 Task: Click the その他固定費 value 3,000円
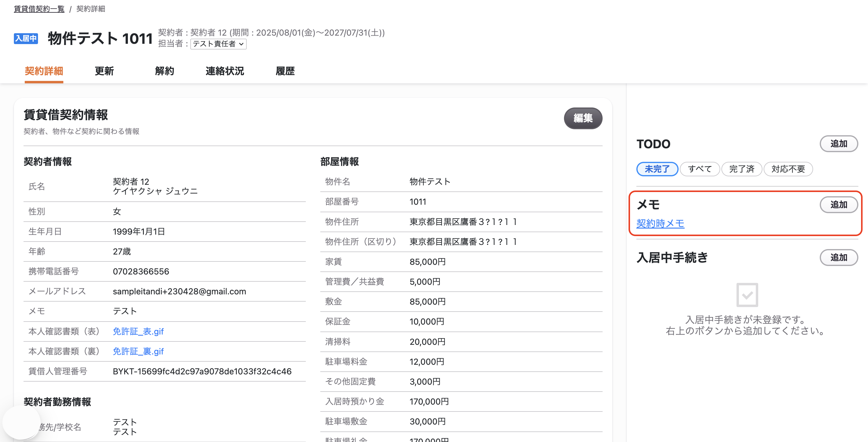point(425,382)
